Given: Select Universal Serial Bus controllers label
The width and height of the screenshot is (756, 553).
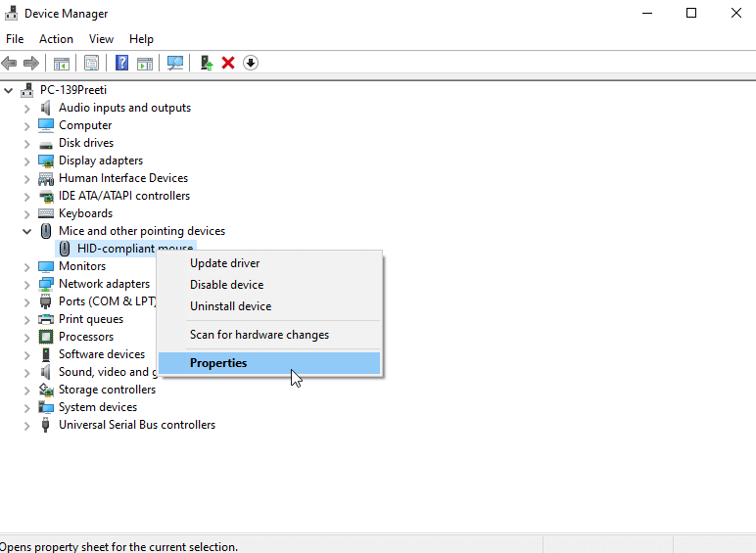Looking at the screenshot, I should coord(137,425).
